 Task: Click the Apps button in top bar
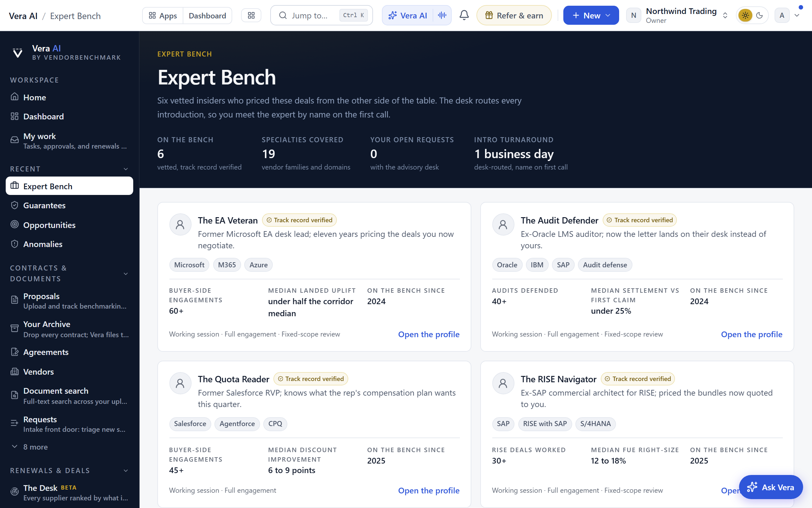tap(163, 16)
